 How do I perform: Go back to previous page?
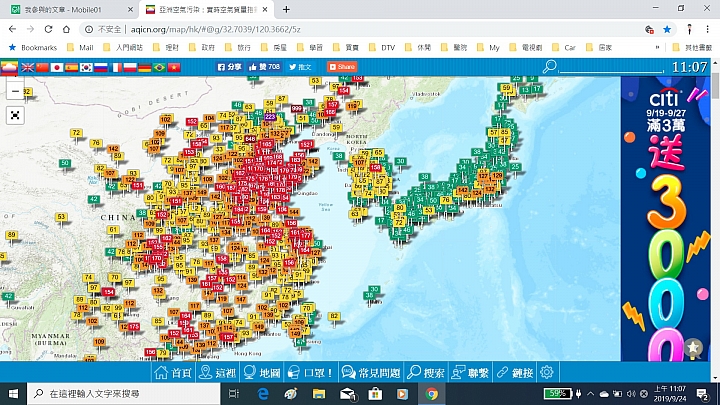pyautogui.click(x=12, y=29)
